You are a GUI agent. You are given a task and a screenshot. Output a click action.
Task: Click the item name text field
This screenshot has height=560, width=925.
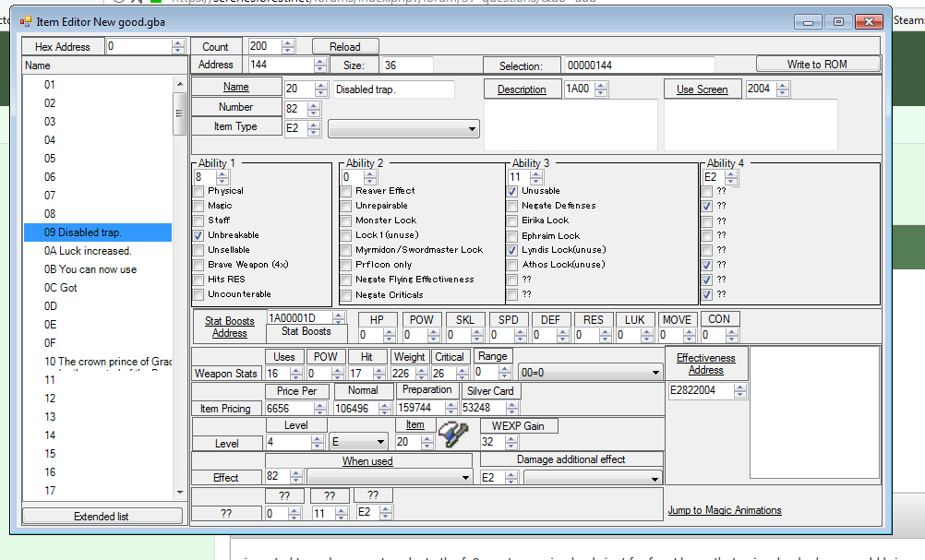click(x=393, y=89)
